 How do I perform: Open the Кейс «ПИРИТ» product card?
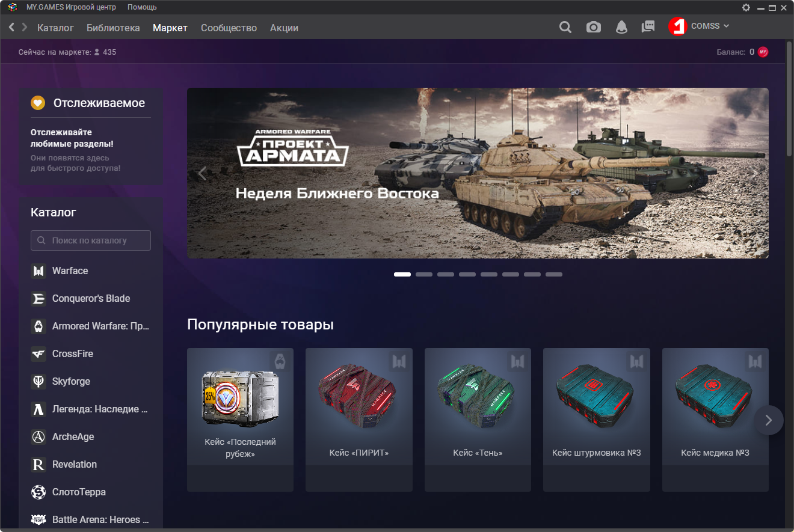coord(359,420)
